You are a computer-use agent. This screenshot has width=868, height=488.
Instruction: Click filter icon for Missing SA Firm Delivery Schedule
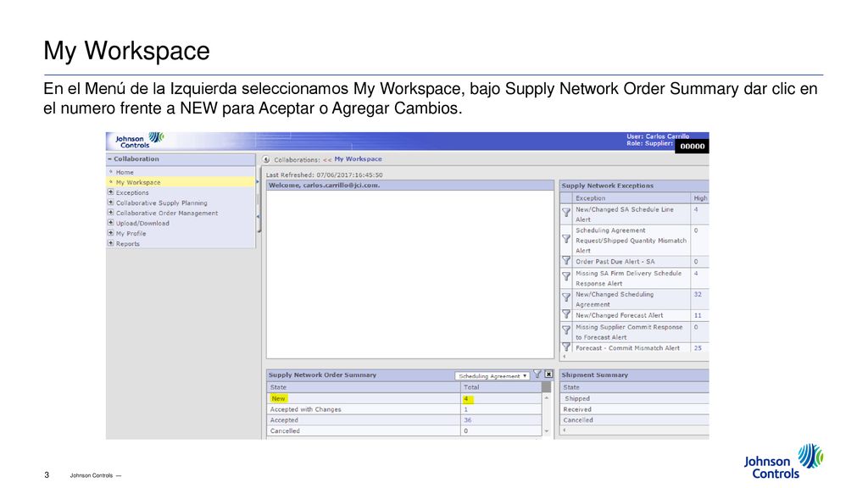[565, 276]
